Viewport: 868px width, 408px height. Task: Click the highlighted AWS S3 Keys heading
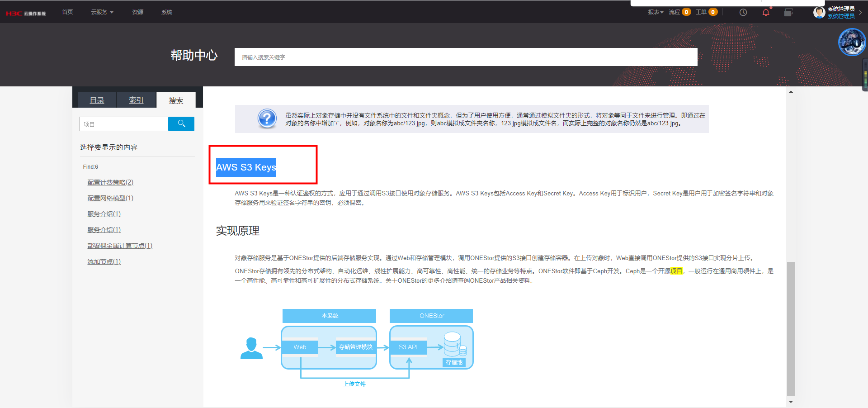click(x=246, y=167)
